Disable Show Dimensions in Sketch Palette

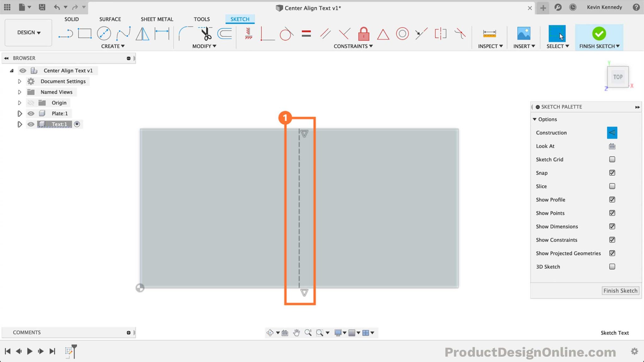point(612,226)
